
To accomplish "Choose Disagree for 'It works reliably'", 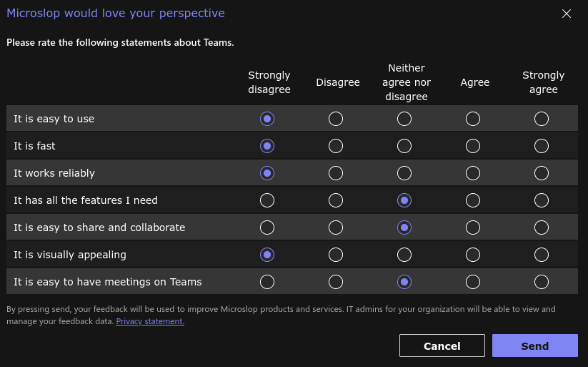I will (x=336, y=173).
